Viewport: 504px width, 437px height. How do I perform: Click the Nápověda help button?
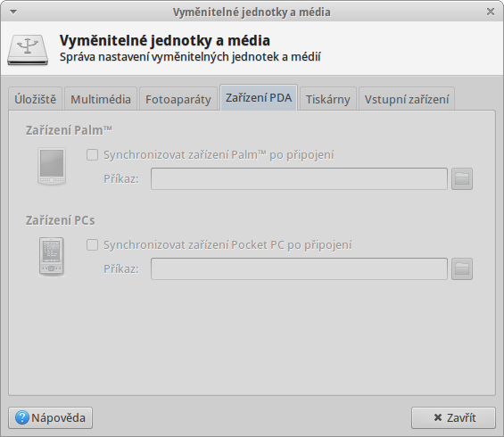click(51, 417)
